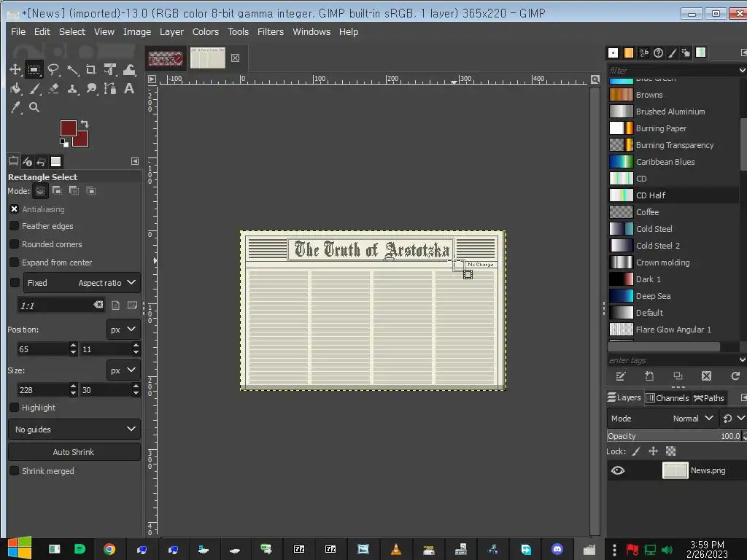Select the Paintbrush tool
This screenshot has height=560, width=747.
tap(35, 88)
